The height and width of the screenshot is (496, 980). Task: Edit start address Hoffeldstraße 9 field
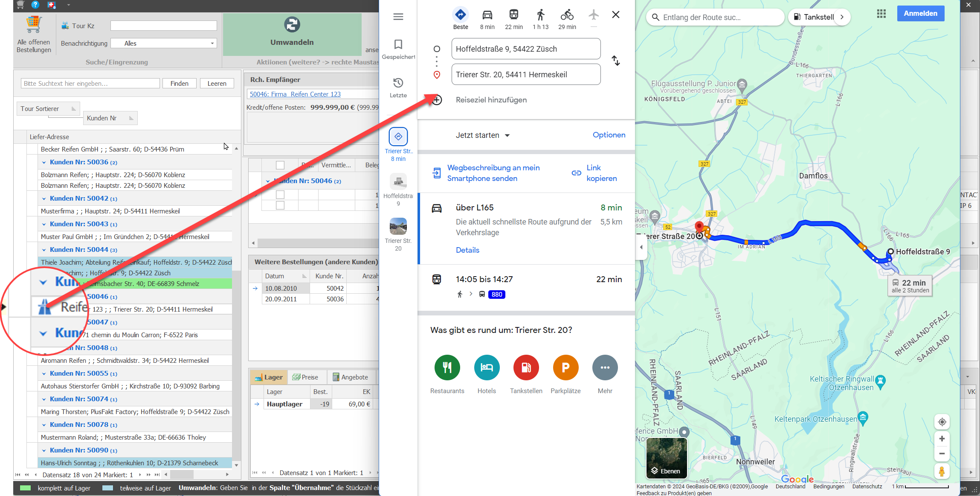coord(526,49)
